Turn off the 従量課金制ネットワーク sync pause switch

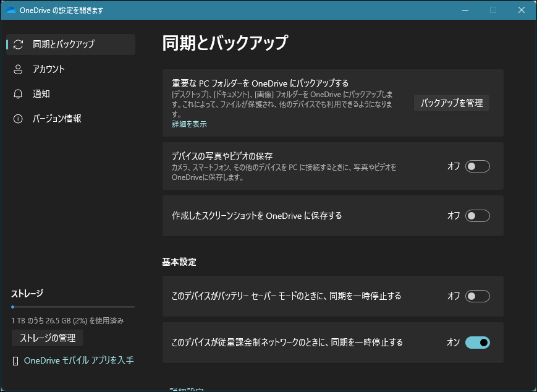pos(478,343)
